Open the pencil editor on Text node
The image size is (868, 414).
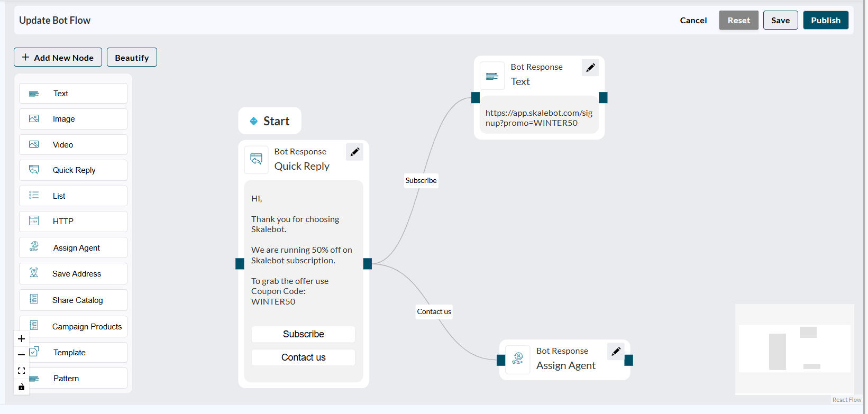pos(590,67)
